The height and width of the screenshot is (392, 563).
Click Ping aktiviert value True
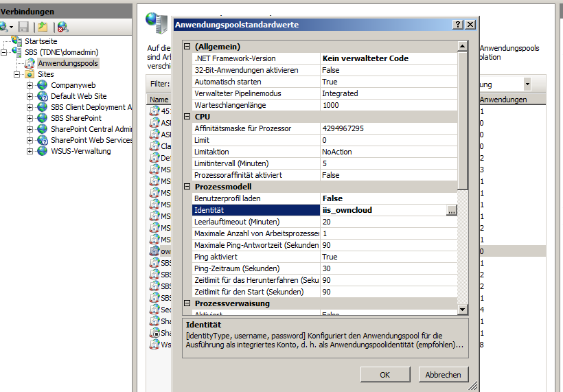tap(389, 257)
